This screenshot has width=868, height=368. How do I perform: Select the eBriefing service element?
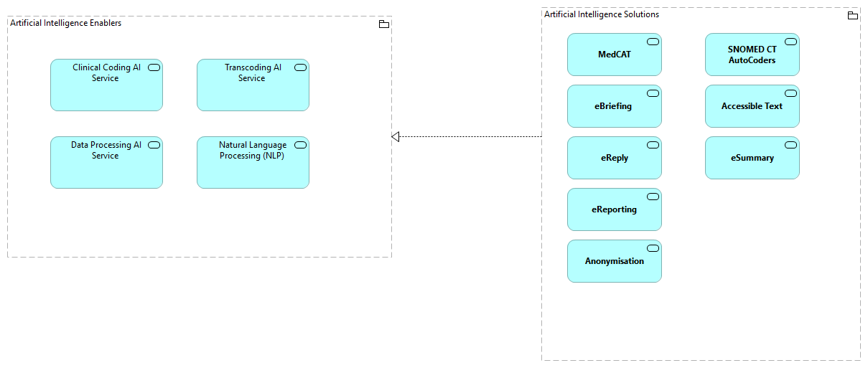coord(615,106)
